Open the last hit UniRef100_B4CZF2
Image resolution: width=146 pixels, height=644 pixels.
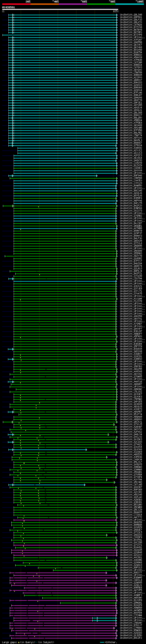tap(131, 638)
